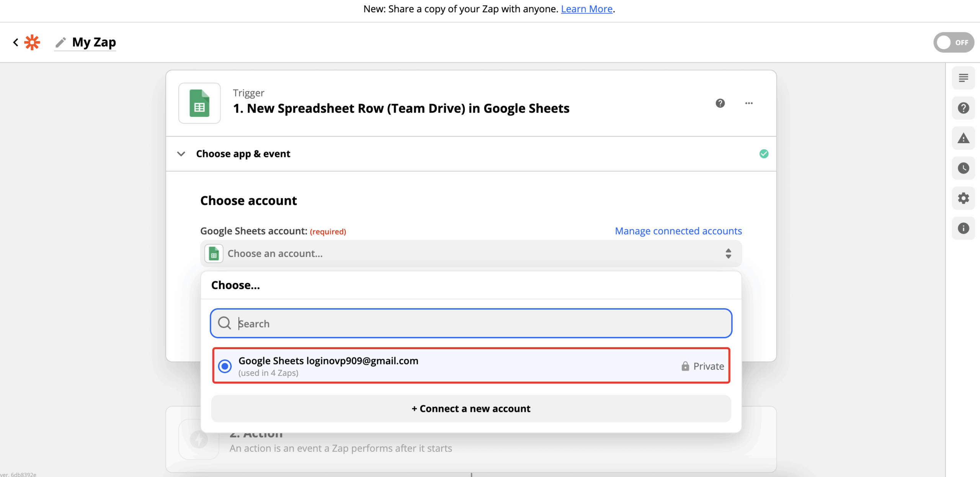Click the pencil icon to rename Zap
Viewport: 980px width, 477px height.
click(60, 42)
